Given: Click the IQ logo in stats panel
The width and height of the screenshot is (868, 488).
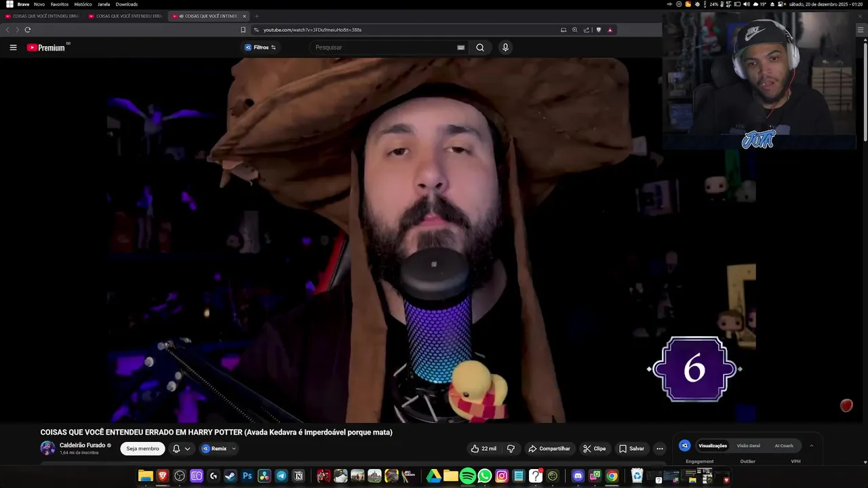Looking at the screenshot, I should click(x=684, y=446).
